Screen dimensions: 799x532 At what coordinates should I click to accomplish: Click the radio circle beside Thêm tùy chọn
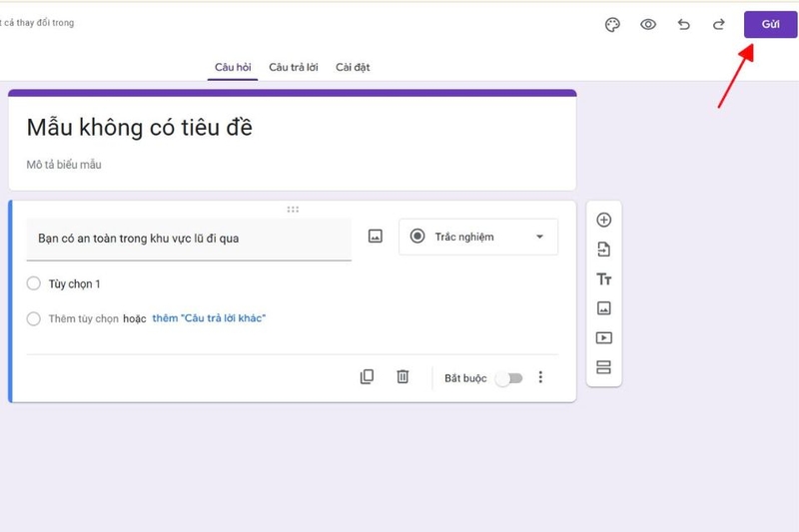point(34,318)
